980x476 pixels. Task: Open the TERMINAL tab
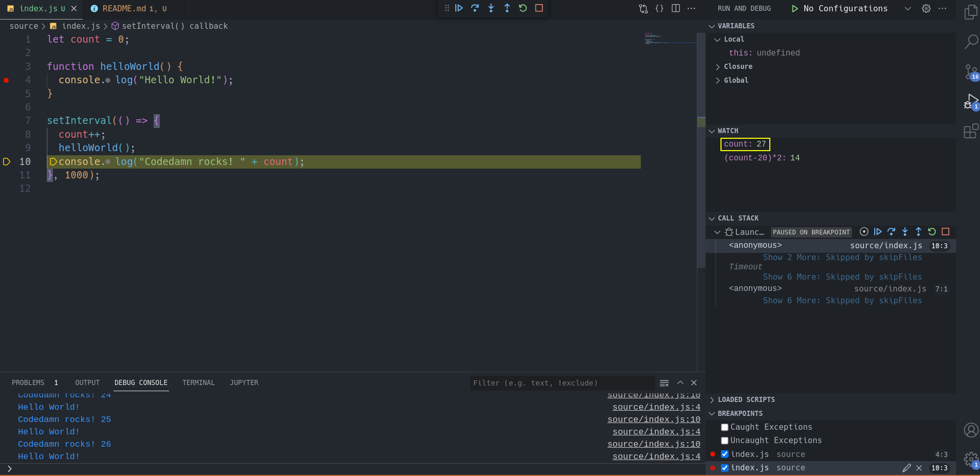click(x=198, y=382)
